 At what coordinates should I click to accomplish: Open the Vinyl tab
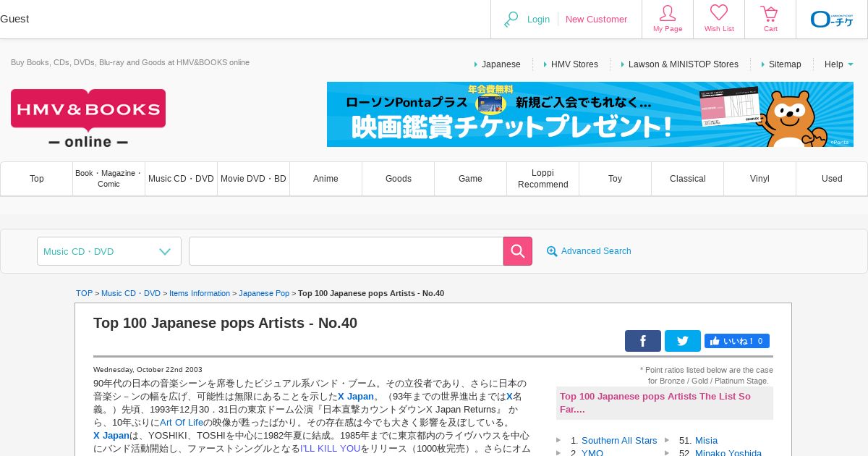coord(760,179)
